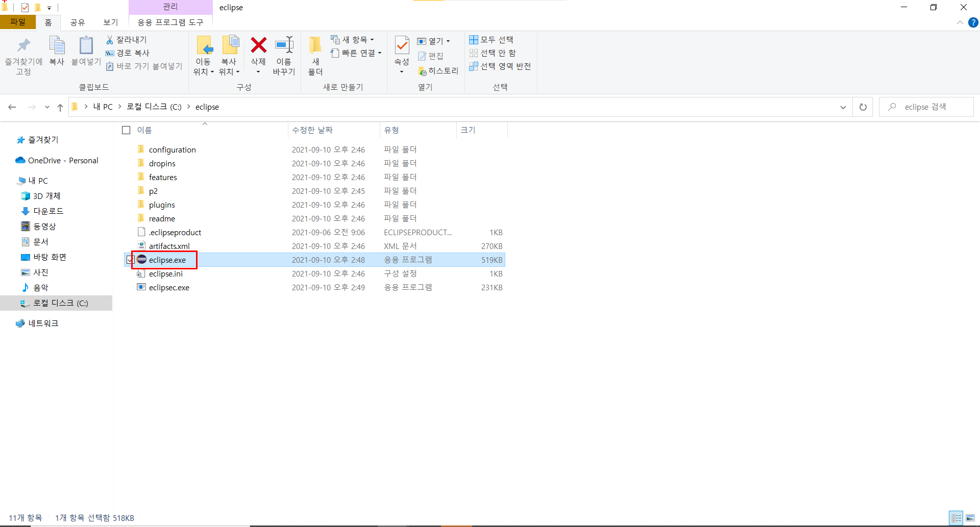Select the p2 folder

tap(314, 191)
